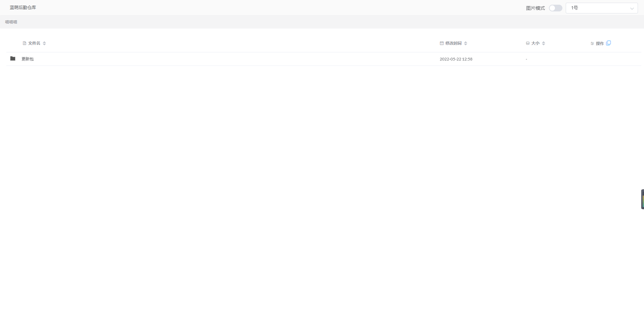Click the blue copy icon next to 操作
The image size is (644, 324).
608,43
